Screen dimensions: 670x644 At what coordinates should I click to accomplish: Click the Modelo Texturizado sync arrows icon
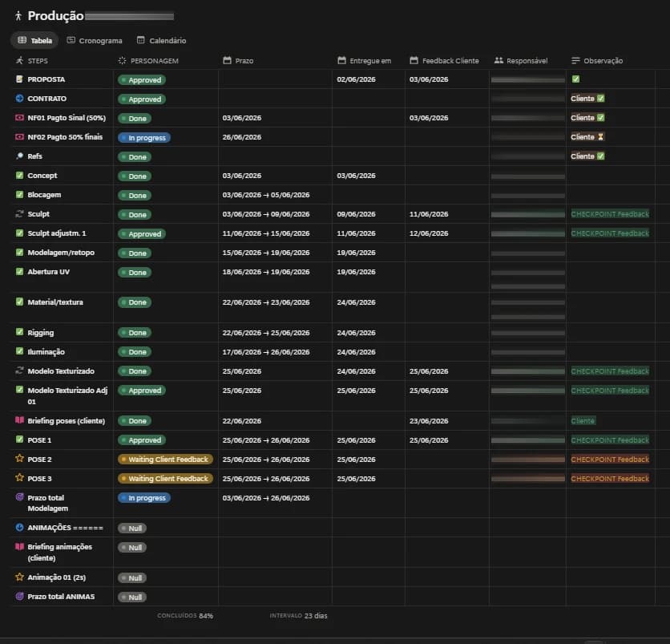point(19,371)
